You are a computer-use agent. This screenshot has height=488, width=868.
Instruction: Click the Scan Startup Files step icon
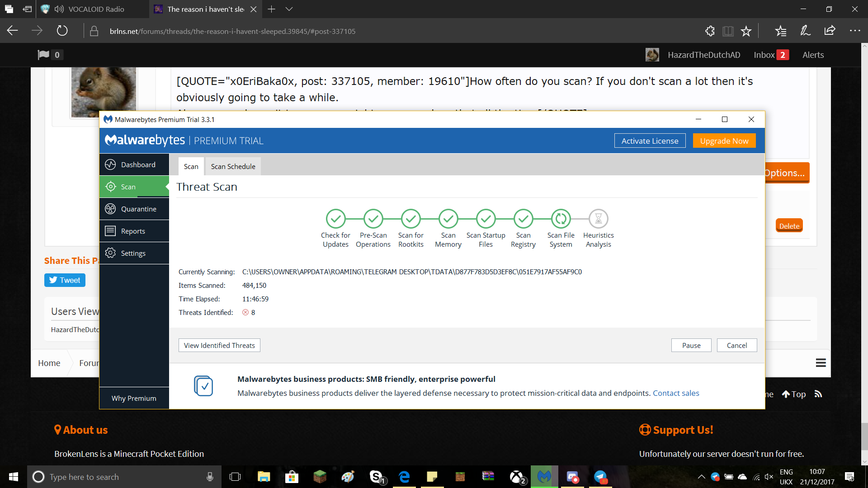[486, 219]
